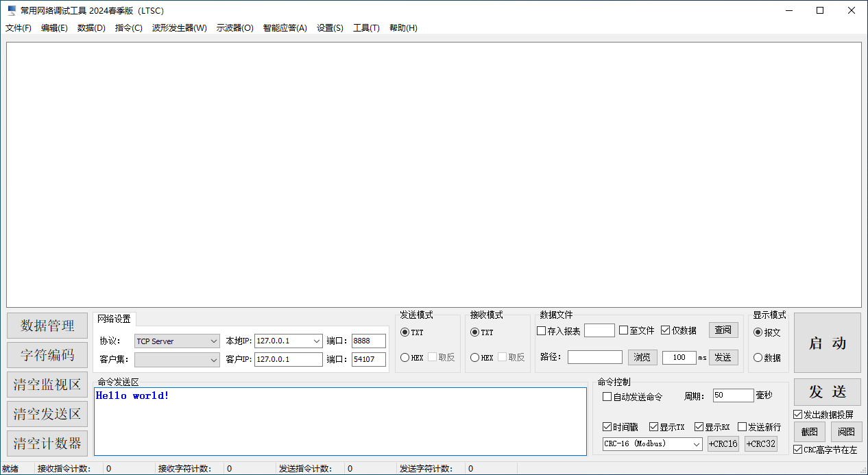Select the 网络设置 tab

(114, 319)
